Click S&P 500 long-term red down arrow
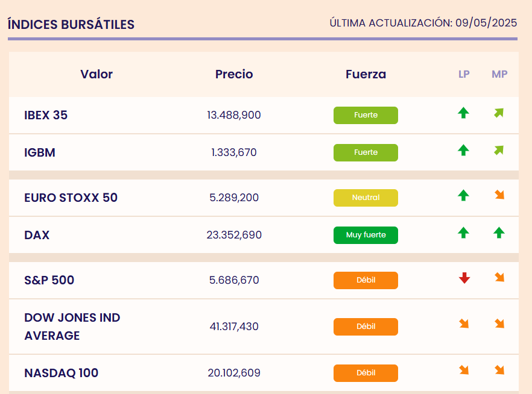The height and width of the screenshot is (394, 532). point(464,278)
